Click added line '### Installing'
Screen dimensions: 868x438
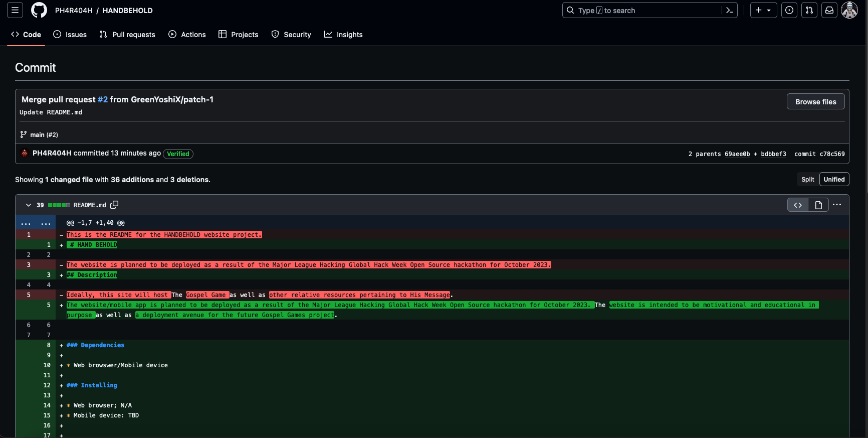pyautogui.click(x=92, y=385)
